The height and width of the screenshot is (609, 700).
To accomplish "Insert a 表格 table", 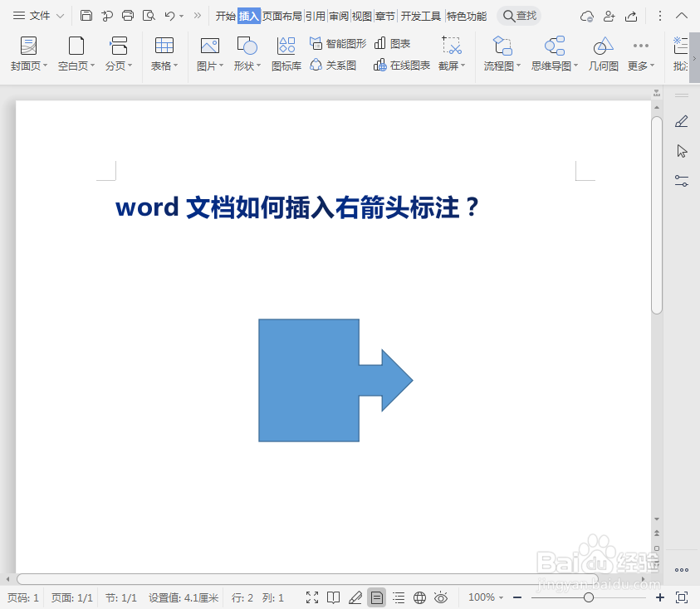I will [164, 56].
